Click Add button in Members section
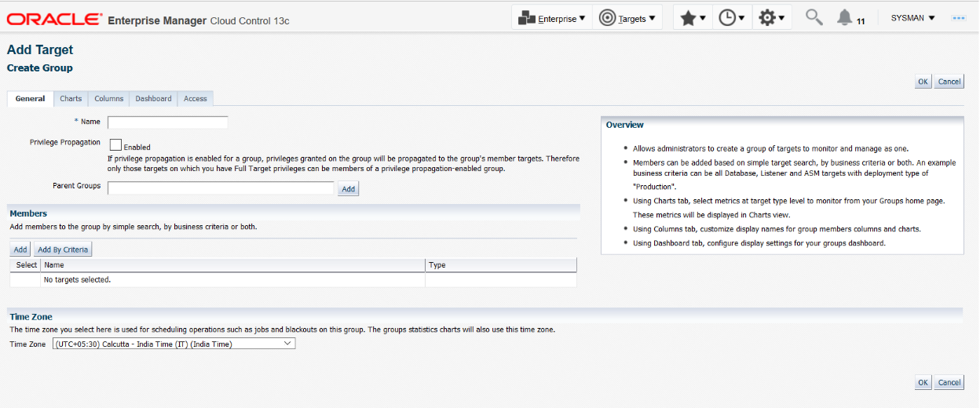 point(20,250)
